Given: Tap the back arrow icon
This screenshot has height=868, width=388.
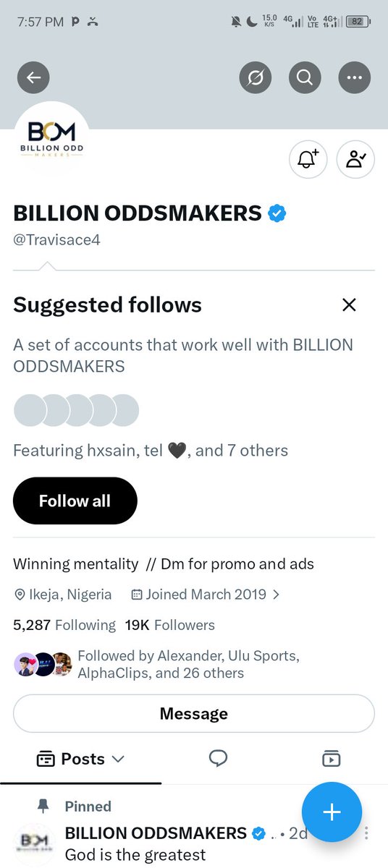Looking at the screenshot, I should pyautogui.click(x=33, y=77).
